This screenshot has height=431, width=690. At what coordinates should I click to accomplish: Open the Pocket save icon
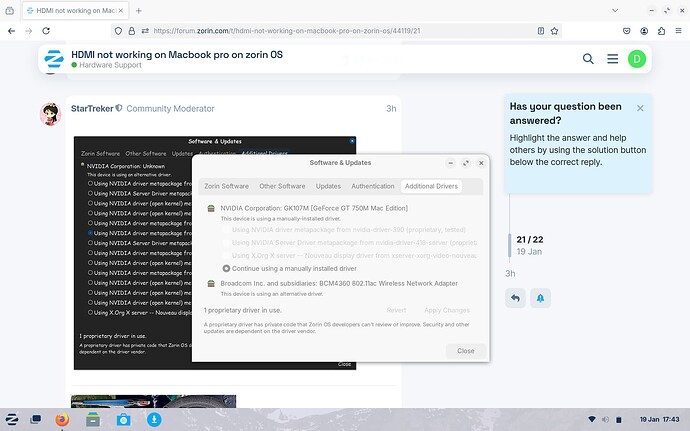627,31
